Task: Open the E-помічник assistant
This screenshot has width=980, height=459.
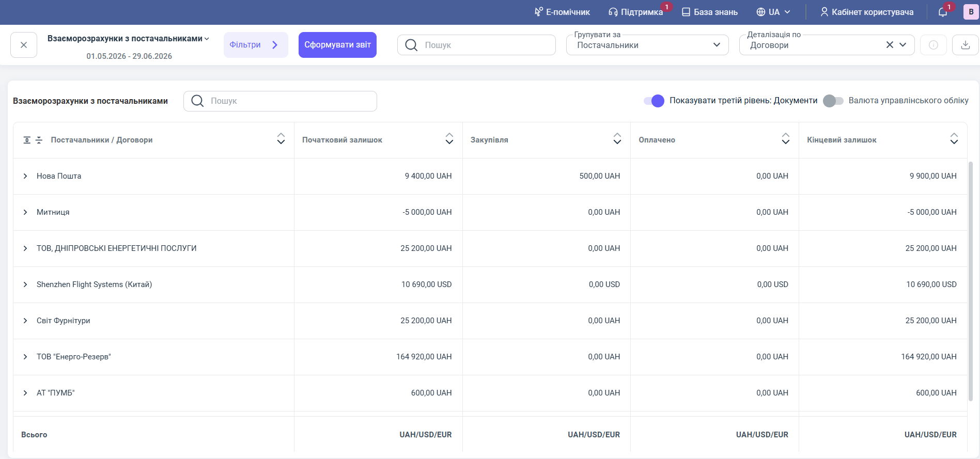Action: [x=562, y=12]
